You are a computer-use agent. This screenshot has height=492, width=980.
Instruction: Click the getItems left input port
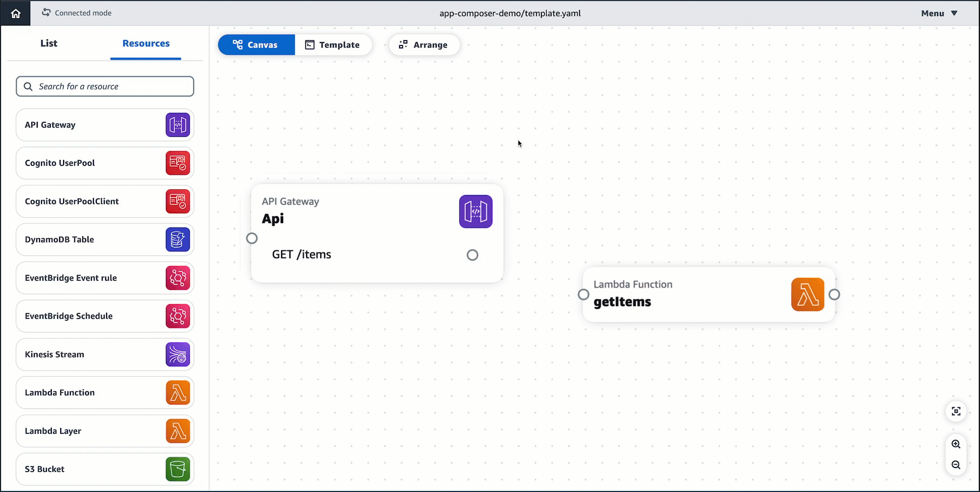click(x=583, y=294)
